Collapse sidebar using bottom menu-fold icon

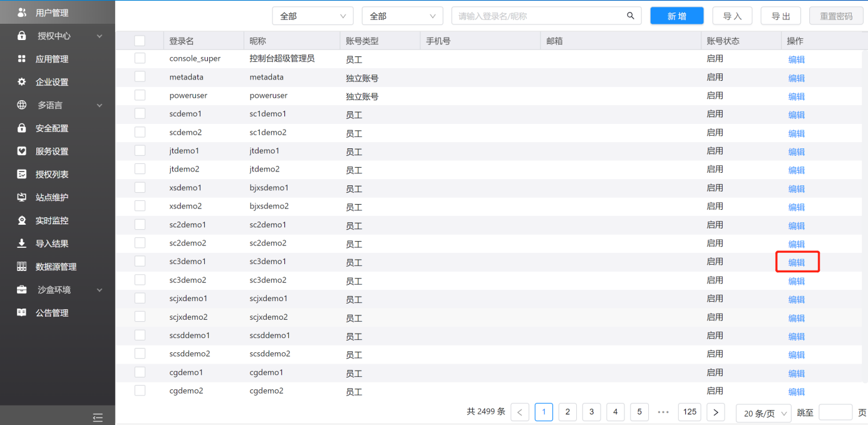[x=98, y=417]
